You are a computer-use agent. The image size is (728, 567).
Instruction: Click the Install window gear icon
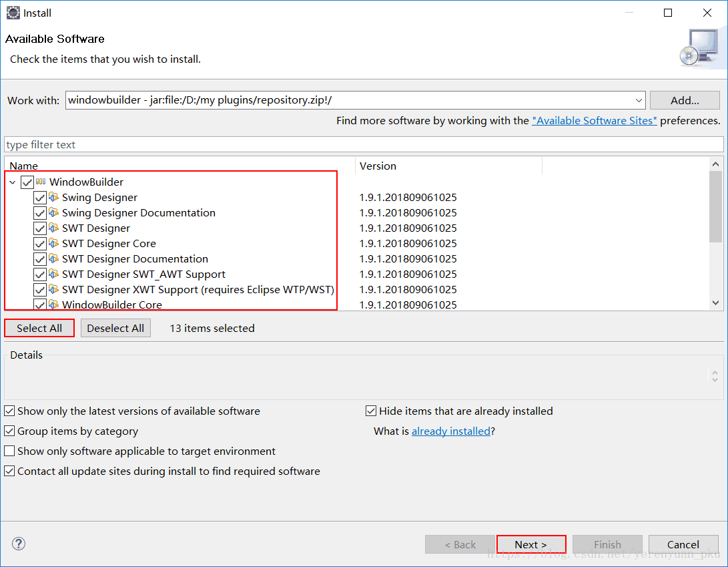(x=13, y=13)
